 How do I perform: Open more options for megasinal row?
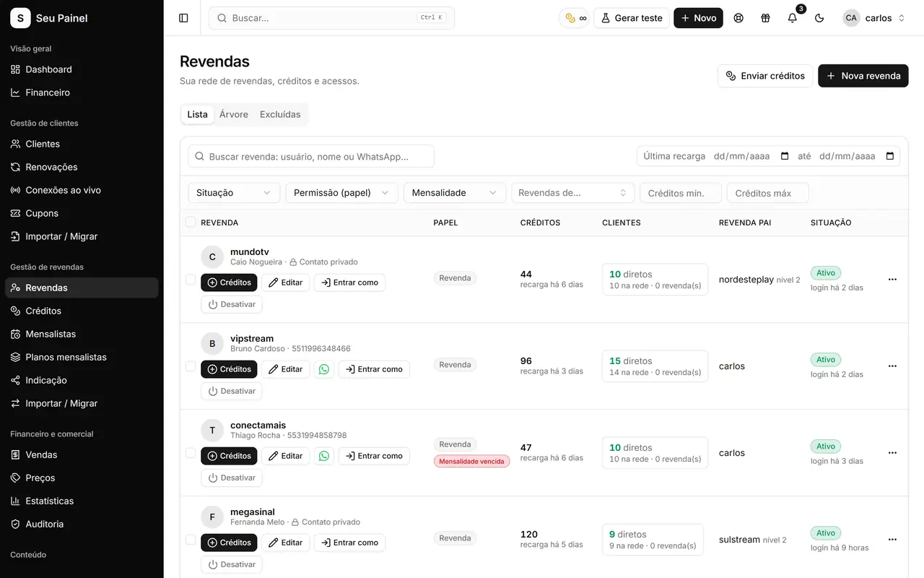pyautogui.click(x=892, y=540)
